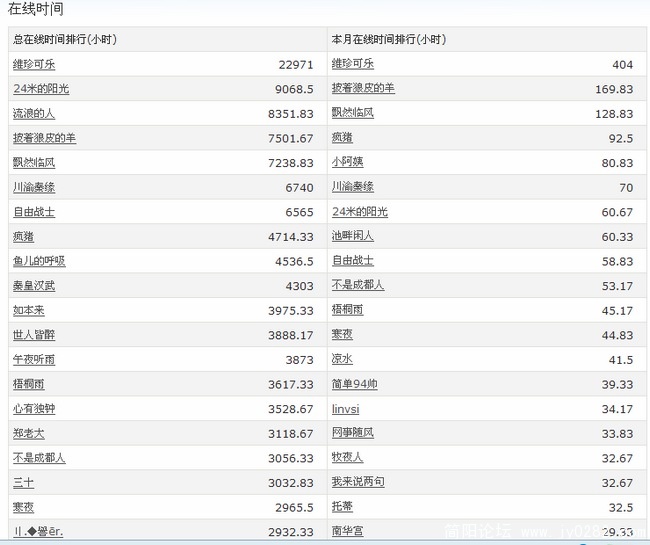
Task: Open 疯猪 in this month's ranking
Action: tap(342, 138)
